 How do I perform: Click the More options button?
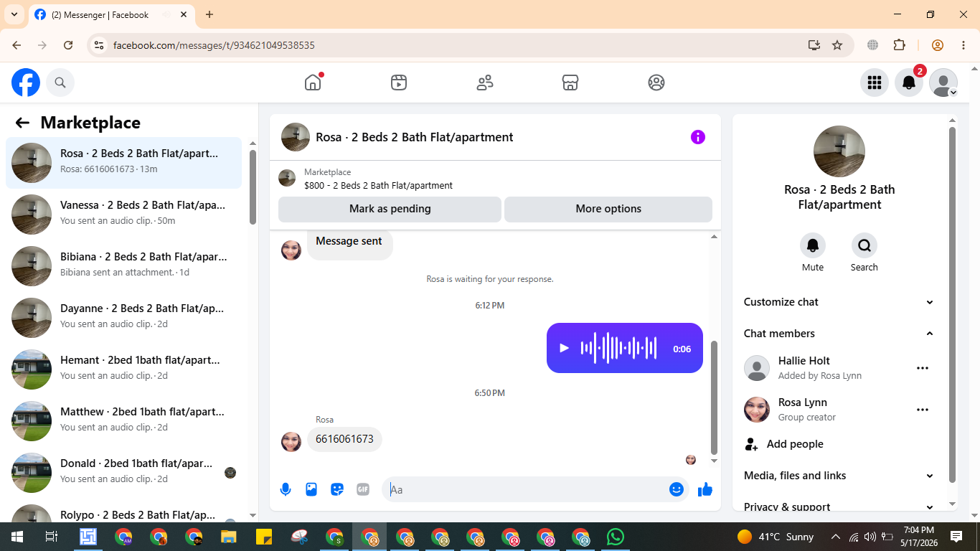608,209
